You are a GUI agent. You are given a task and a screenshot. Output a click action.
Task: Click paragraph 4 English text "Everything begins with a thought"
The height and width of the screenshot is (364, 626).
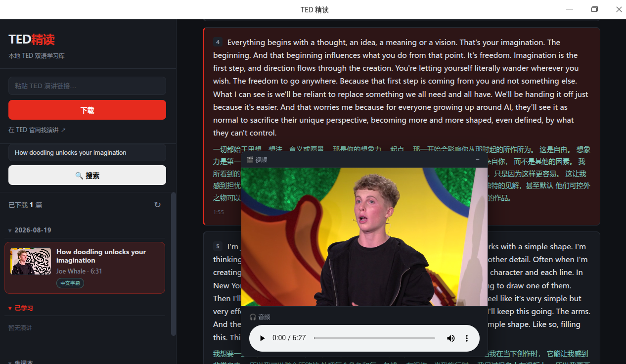pos(287,42)
